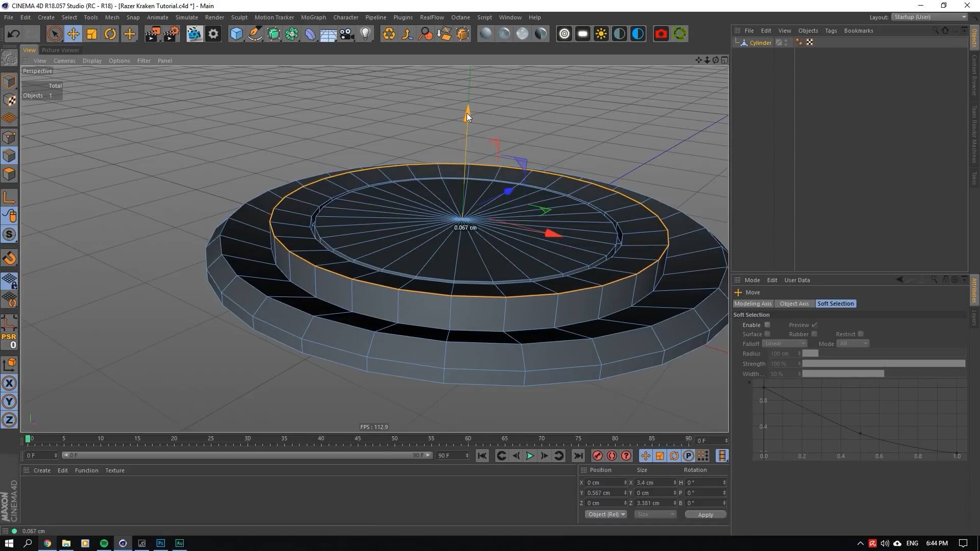Open the MoGraph menu
The height and width of the screenshot is (551, 980).
[x=313, y=17]
